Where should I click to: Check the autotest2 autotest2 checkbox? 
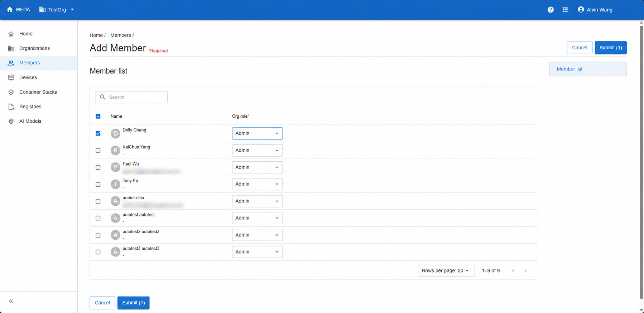click(x=98, y=235)
